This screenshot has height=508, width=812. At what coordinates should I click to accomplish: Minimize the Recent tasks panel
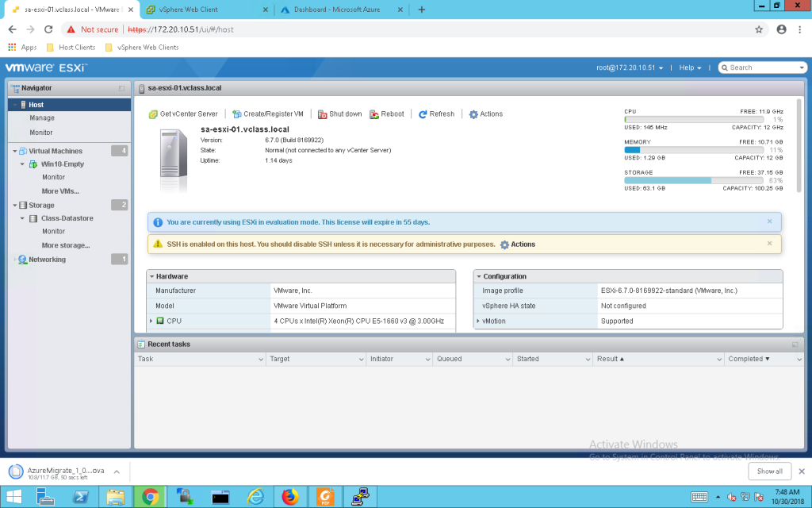795,344
